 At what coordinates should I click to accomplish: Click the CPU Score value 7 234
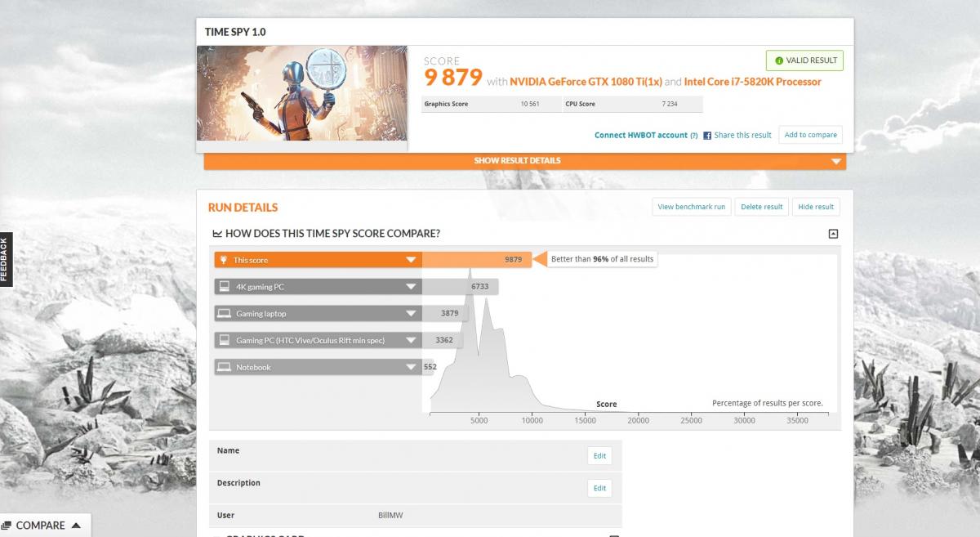(x=670, y=105)
